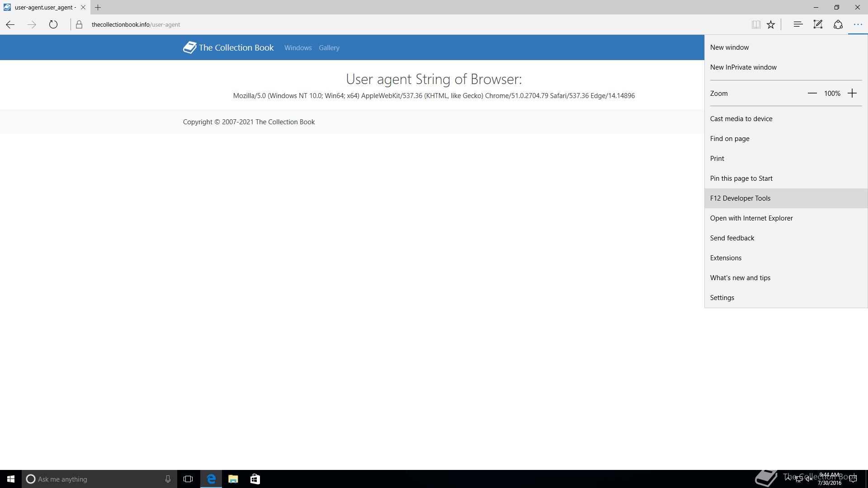Go back with the browser back arrow

coord(10,25)
